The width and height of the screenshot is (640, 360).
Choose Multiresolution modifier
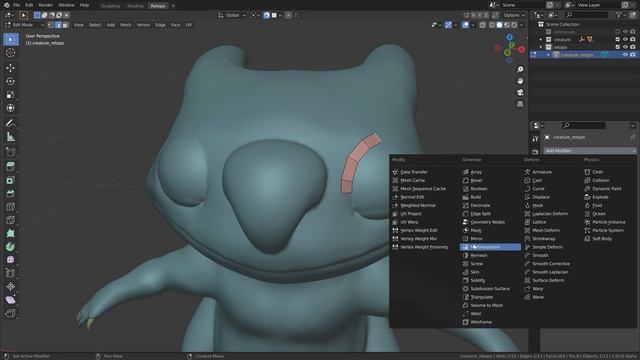coord(490,247)
